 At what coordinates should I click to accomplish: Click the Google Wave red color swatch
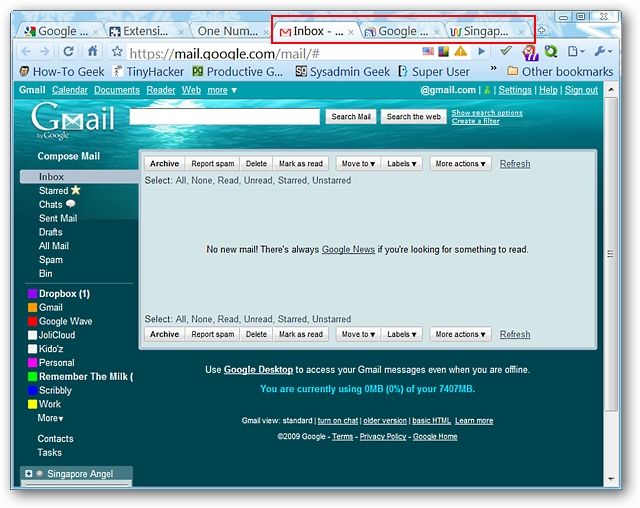[32, 321]
